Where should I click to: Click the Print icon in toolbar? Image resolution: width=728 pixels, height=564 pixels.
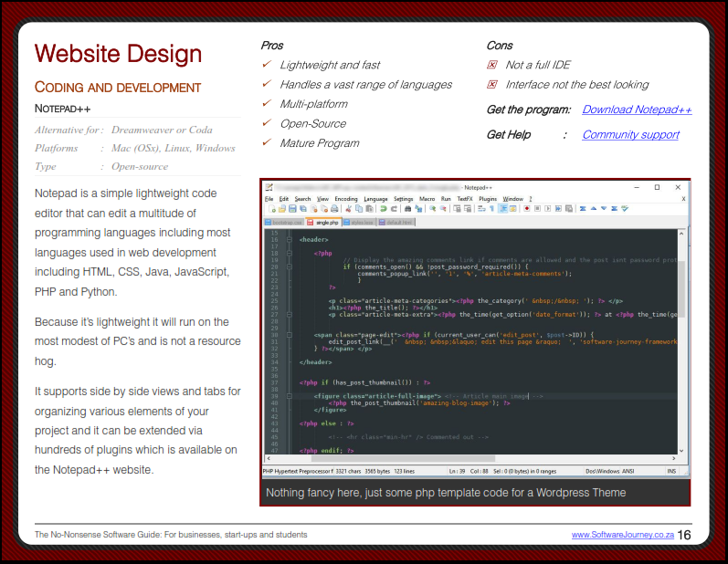(333, 209)
